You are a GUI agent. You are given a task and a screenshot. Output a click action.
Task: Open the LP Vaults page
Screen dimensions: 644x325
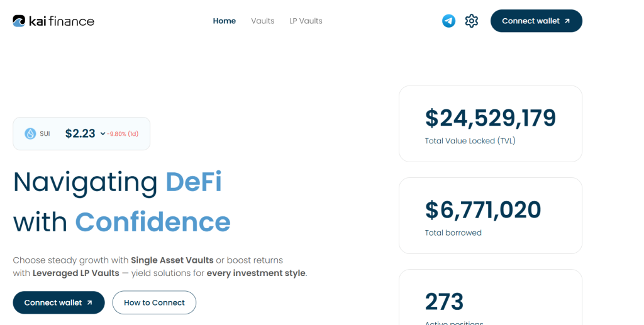coord(306,21)
